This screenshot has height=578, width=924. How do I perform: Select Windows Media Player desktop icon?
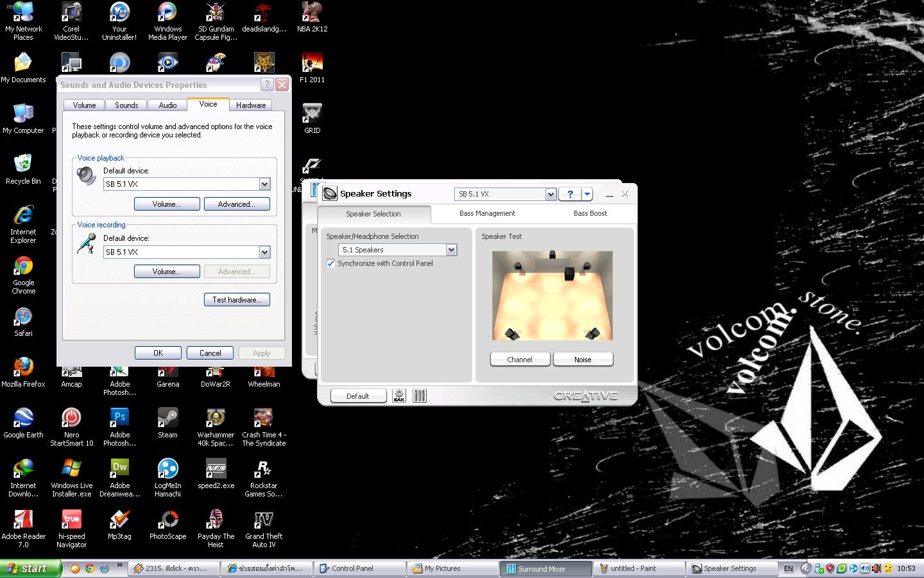pos(168,21)
